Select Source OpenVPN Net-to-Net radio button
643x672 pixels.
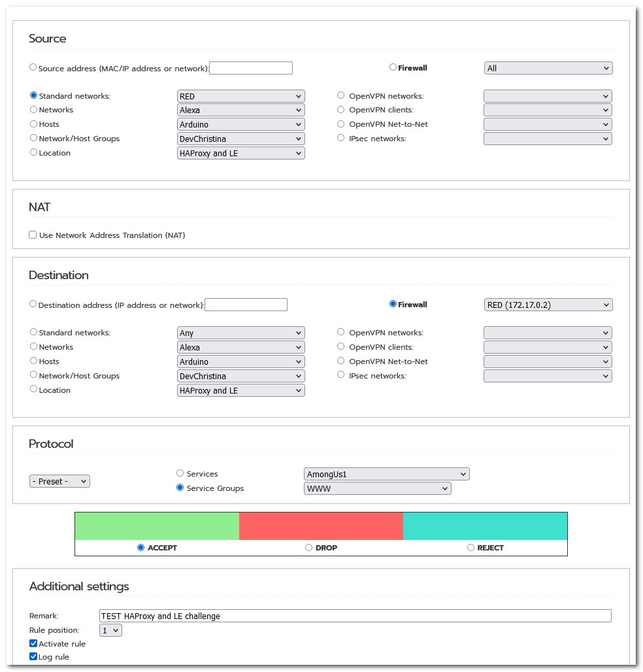pyautogui.click(x=340, y=124)
